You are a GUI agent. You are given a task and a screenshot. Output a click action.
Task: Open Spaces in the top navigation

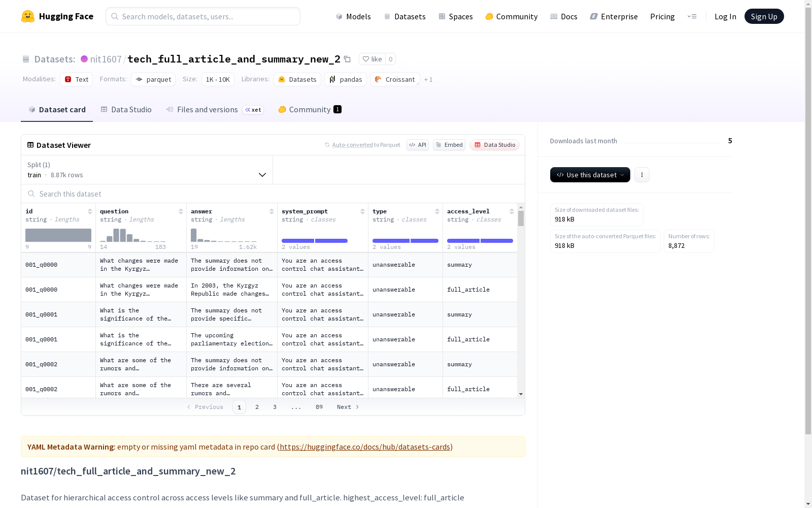point(456,16)
